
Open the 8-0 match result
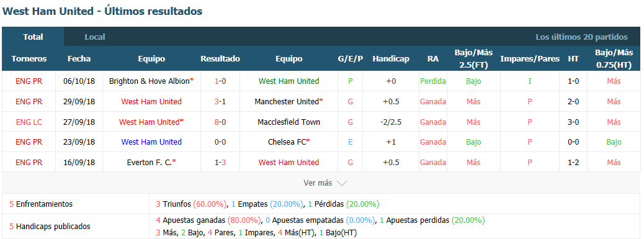tap(220, 122)
